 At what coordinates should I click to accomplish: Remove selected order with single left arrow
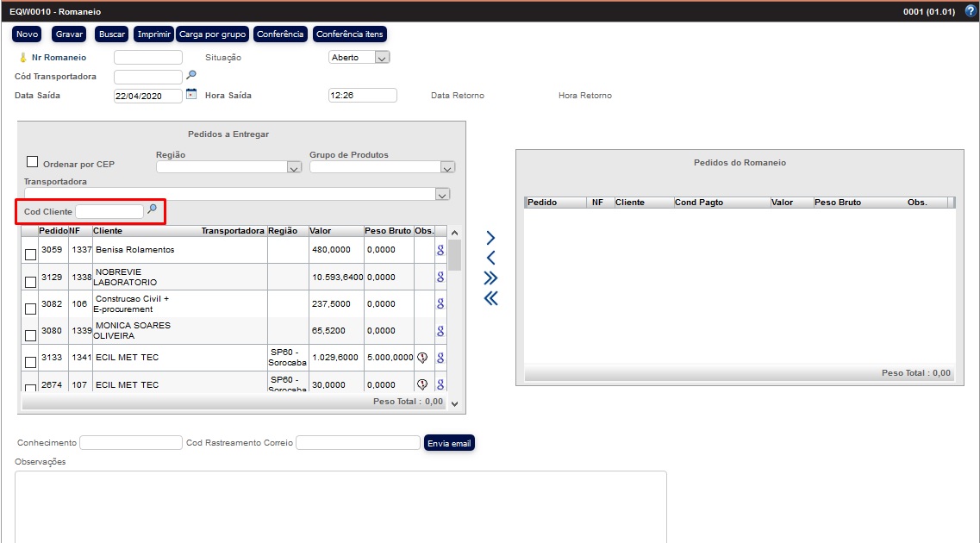[x=490, y=258]
